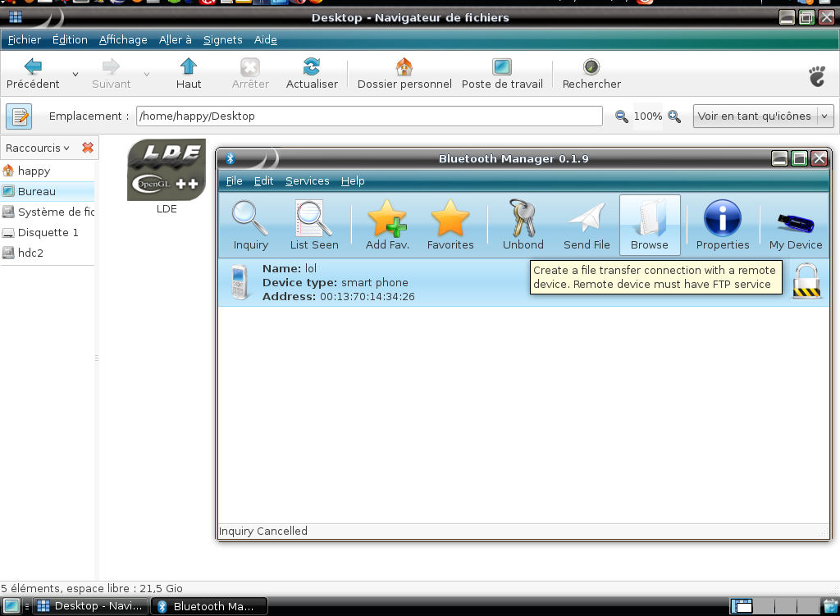Open My Device adapter settings

click(796, 225)
